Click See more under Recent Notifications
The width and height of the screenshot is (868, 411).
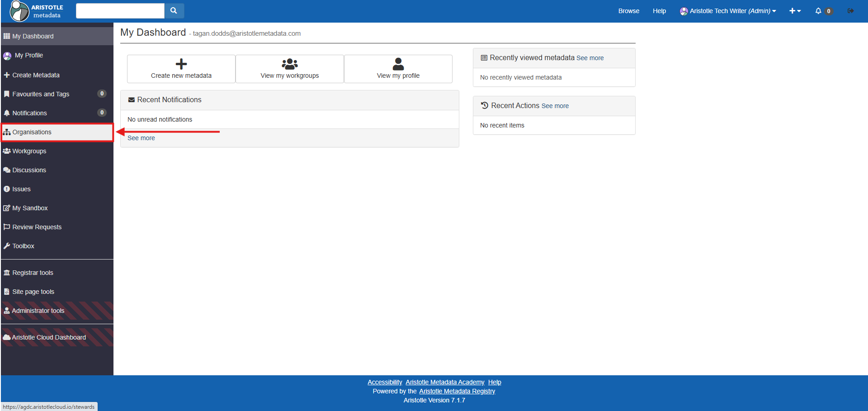click(141, 138)
